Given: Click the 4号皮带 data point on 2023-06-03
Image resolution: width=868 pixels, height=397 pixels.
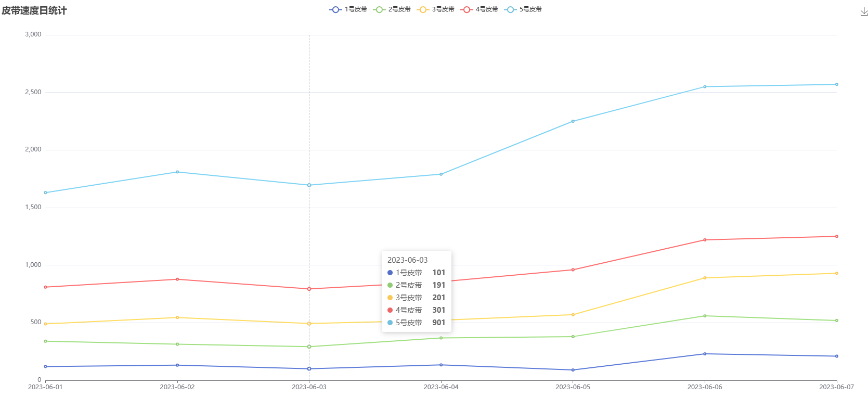Looking at the screenshot, I should click(x=309, y=289).
